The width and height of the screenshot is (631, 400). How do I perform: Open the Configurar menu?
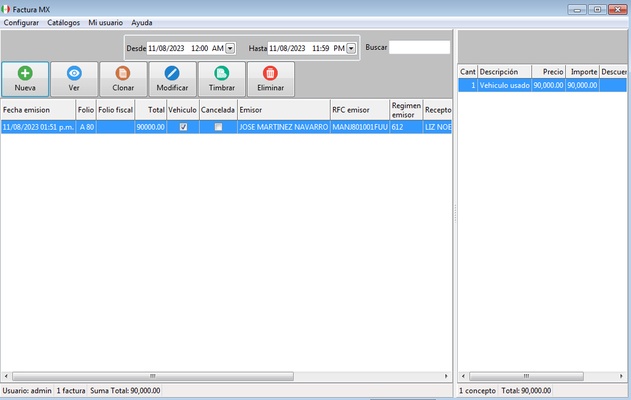[x=21, y=23]
